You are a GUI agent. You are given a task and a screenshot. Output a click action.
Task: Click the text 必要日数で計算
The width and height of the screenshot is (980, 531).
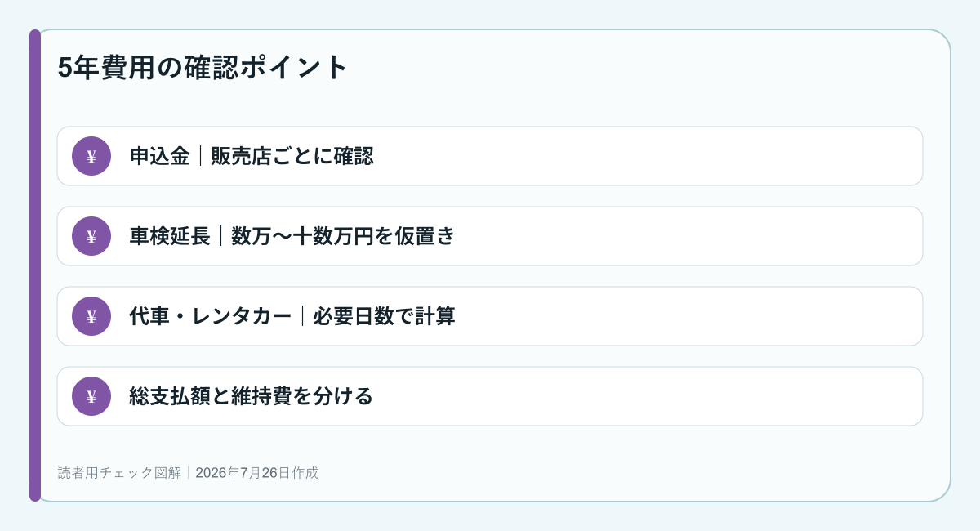pos(384,316)
